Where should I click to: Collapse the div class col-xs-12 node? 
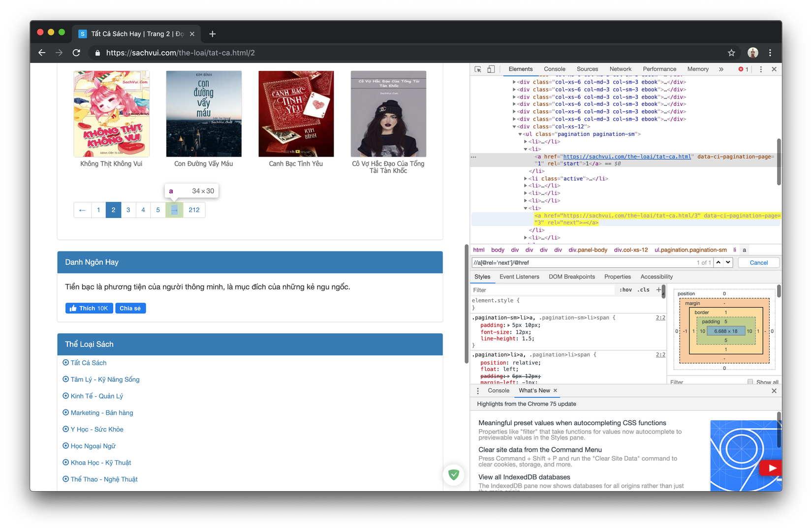pyautogui.click(x=514, y=126)
